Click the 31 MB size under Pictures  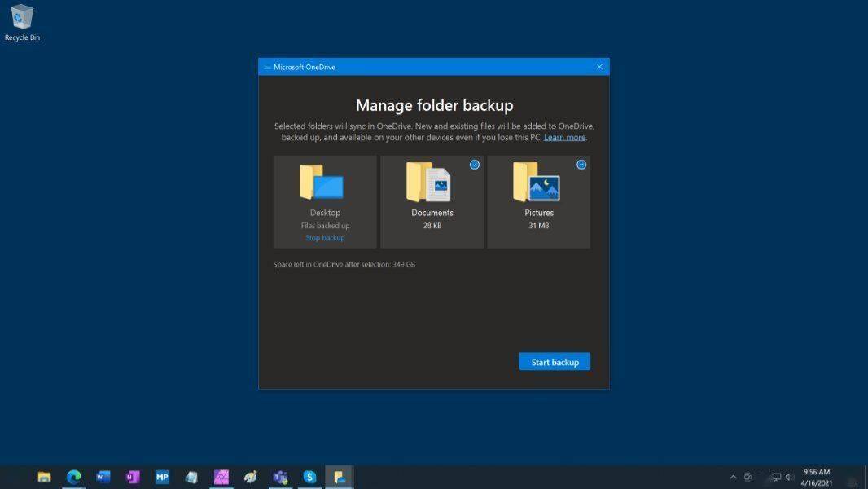coord(538,226)
